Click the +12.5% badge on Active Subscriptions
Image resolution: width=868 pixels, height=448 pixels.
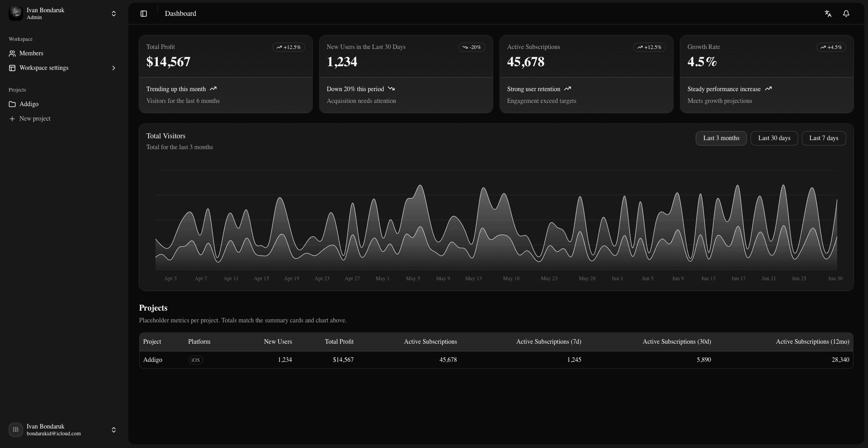tap(650, 47)
